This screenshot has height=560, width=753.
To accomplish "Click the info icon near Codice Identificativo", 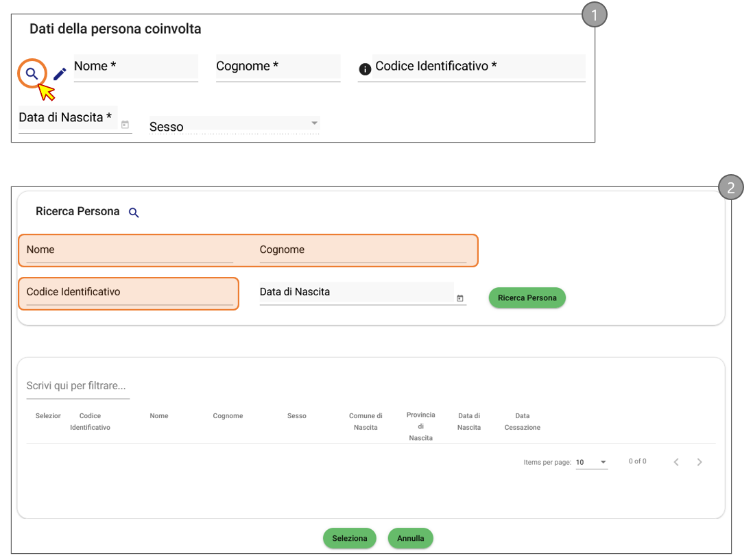I will [365, 69].
